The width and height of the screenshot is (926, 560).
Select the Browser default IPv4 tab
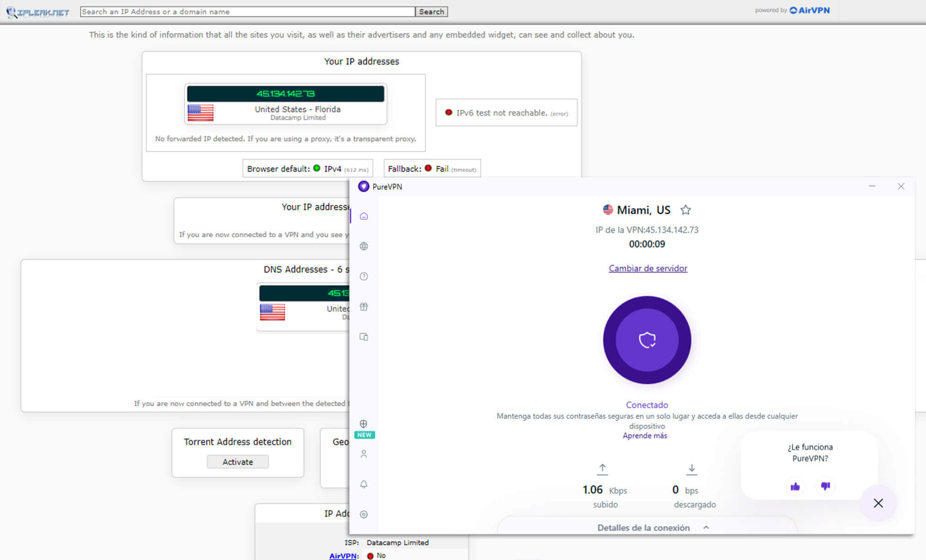(309, 169)
